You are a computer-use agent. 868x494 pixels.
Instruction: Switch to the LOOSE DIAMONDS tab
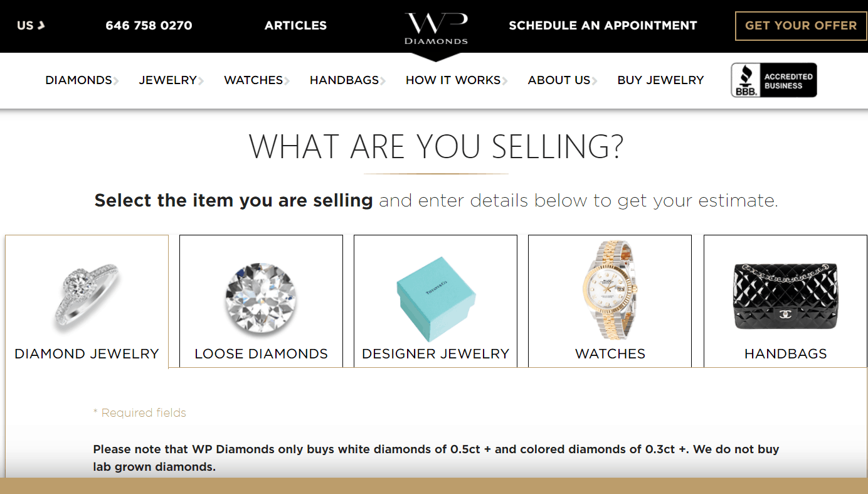coord(261,353)
